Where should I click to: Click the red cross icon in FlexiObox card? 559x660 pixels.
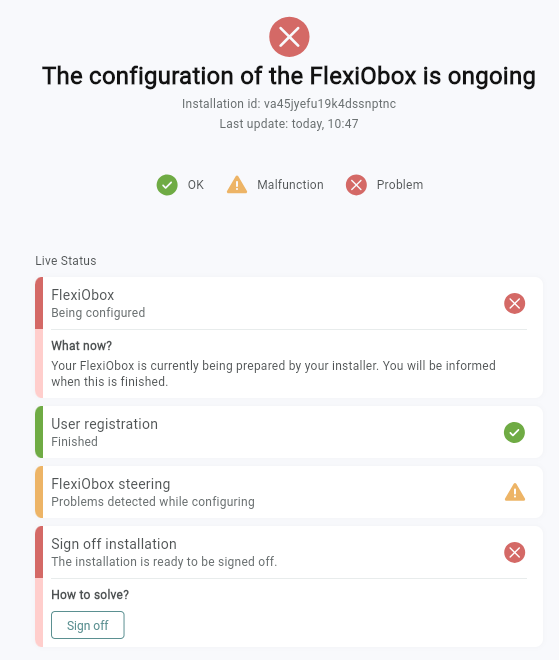pyautogui.click(x=514, y=303)
